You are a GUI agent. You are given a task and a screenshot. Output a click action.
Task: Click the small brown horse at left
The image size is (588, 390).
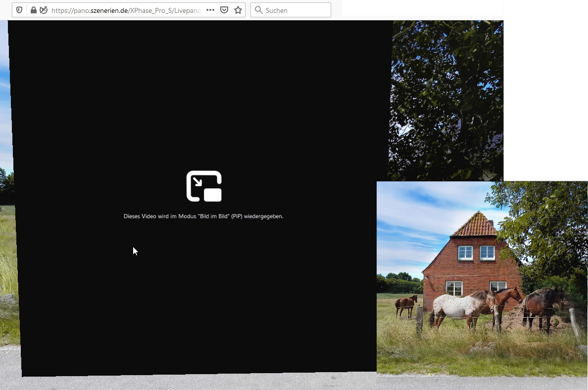(x=406, y=304)
